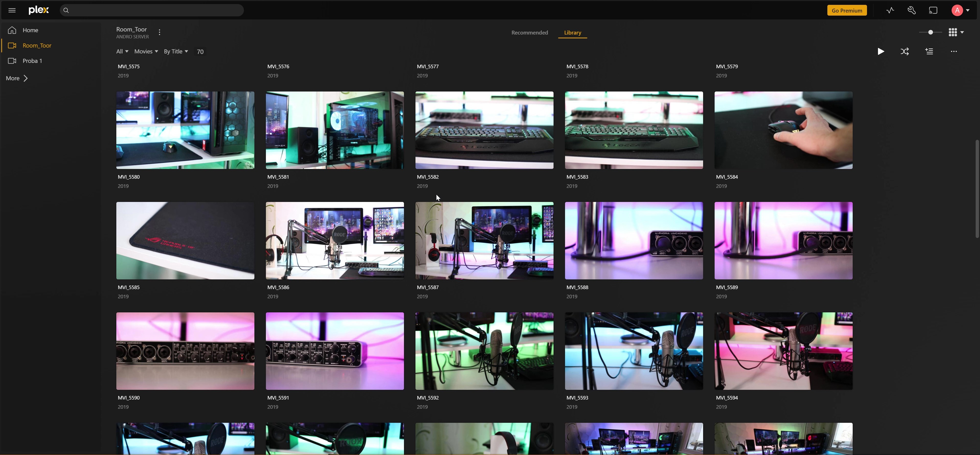Click the search magnifier icon
Viewport: 980px width, 455px height.
[66, 10]
